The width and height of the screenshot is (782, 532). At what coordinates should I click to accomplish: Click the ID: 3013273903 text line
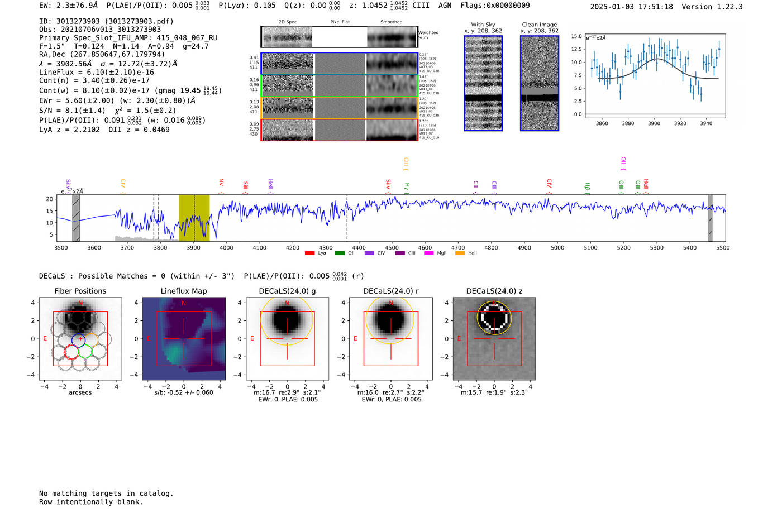106,21
